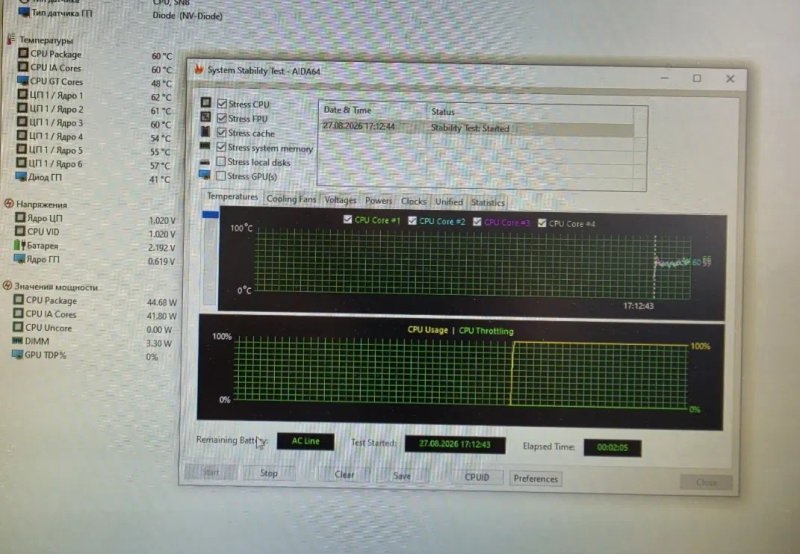Click the Test Started date value
This screenshot has height=554, width=800.
(x=455, y=444)
